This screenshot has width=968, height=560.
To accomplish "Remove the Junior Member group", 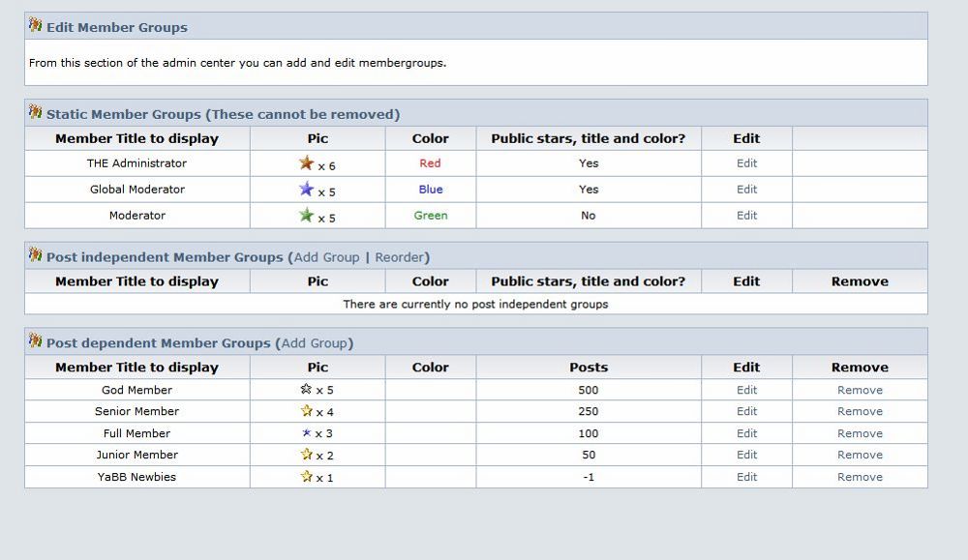I will coord(860,455).
